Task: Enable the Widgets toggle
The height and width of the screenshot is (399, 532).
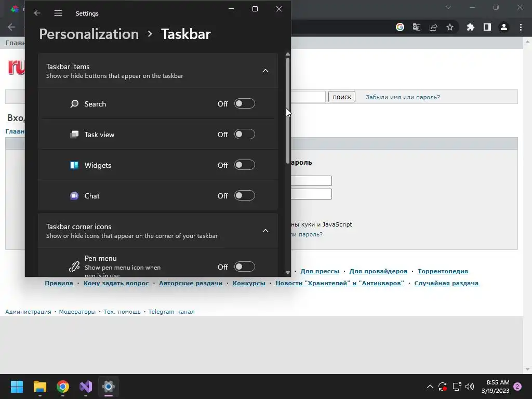Action: click(244, 165)
